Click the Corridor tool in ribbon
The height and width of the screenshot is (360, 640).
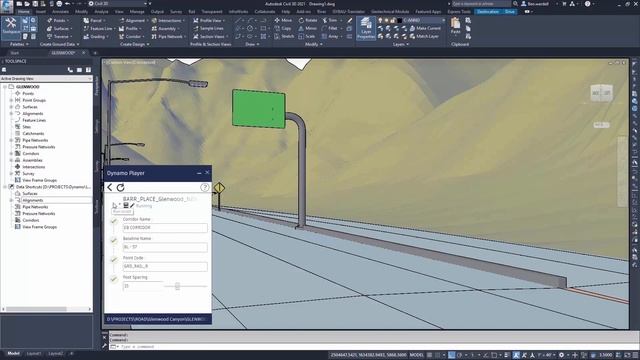point(131,36)
